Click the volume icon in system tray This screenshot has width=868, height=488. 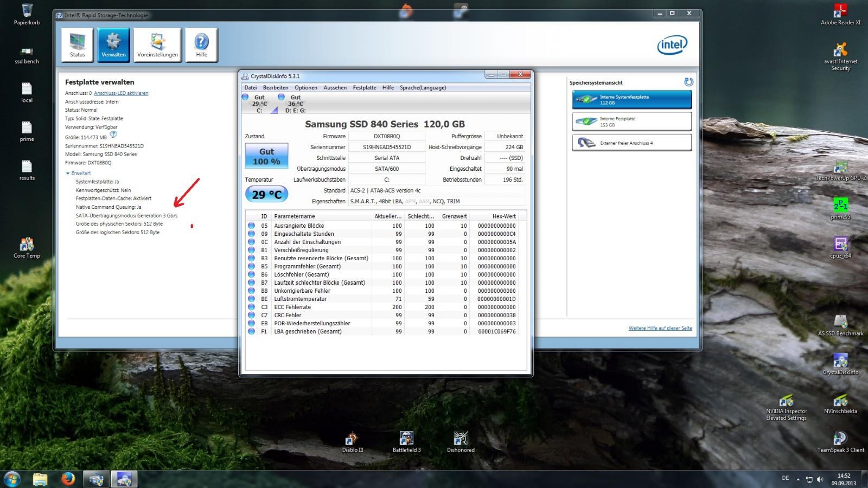(x=820, y=479)
